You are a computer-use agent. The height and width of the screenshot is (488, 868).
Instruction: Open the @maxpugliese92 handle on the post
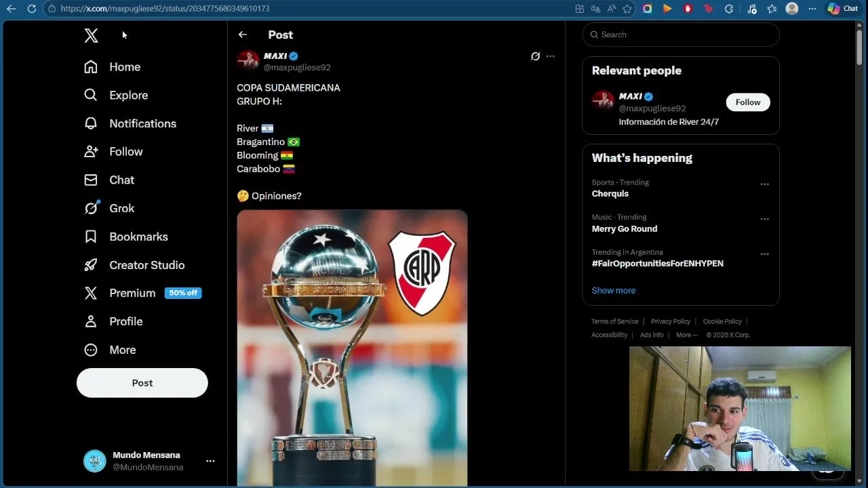[x=297, y=67]
